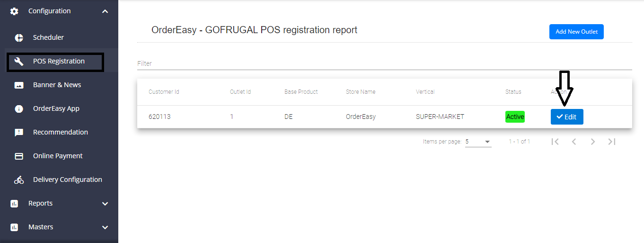644x243 pixels.
Task: Collapse the Configuration menu section
Action: [105, 11]
